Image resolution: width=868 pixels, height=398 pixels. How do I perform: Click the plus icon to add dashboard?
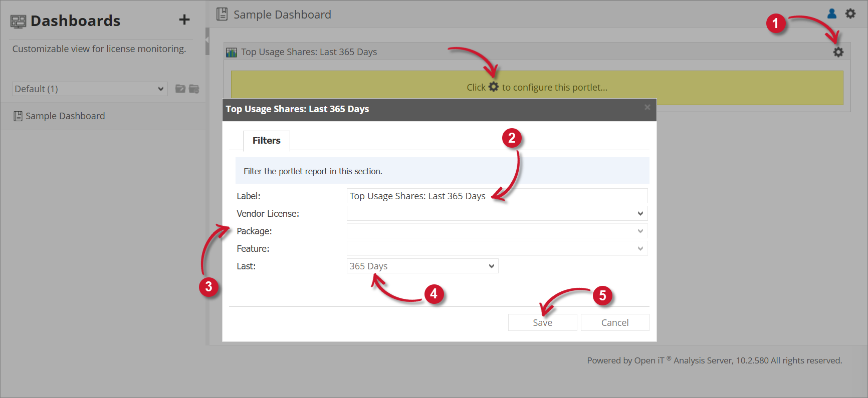point(184,20)
